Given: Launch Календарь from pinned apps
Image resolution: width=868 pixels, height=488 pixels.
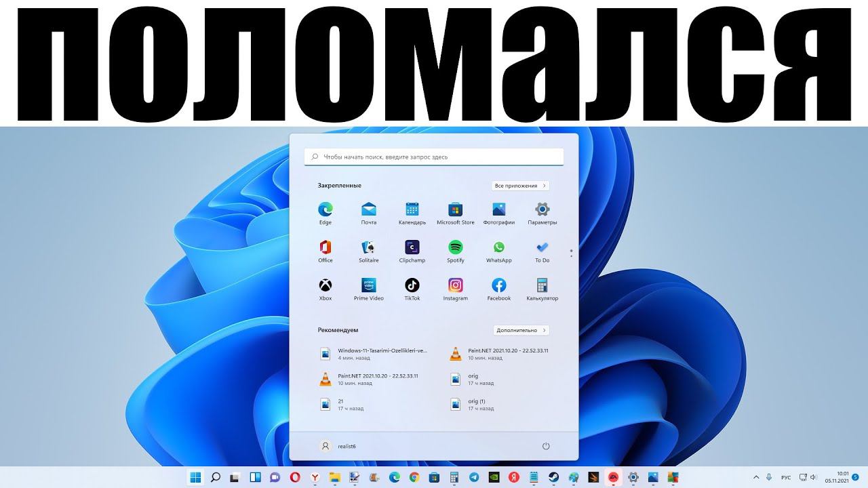Looking at the screenshot, I should (x=412, y=213).
